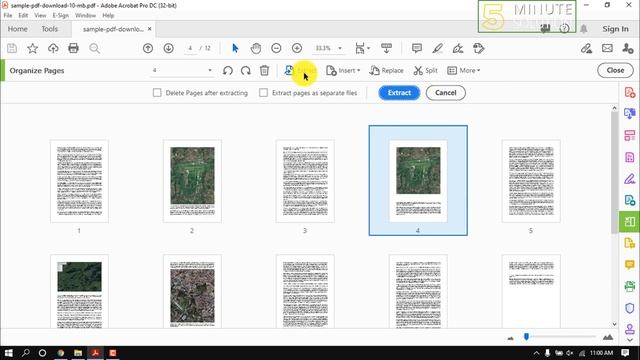Click the thumbnail size slider handle

527,336
